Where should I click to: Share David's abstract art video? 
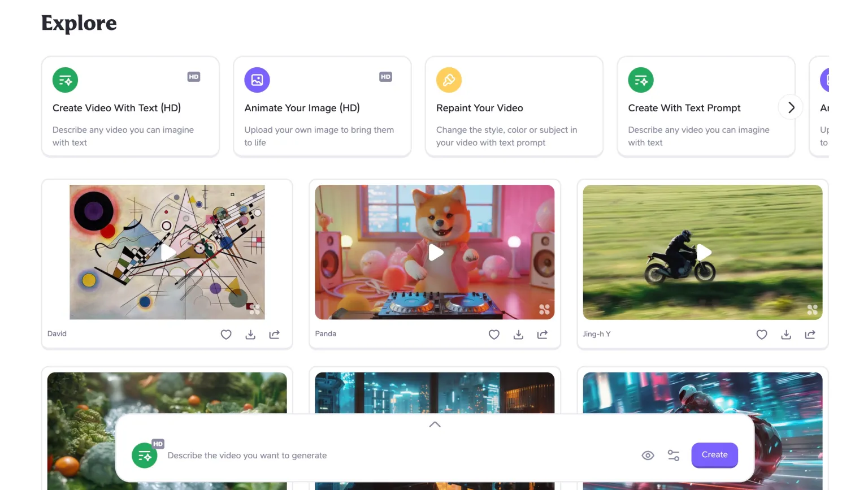pyautogui.click(x=275, y=335)
